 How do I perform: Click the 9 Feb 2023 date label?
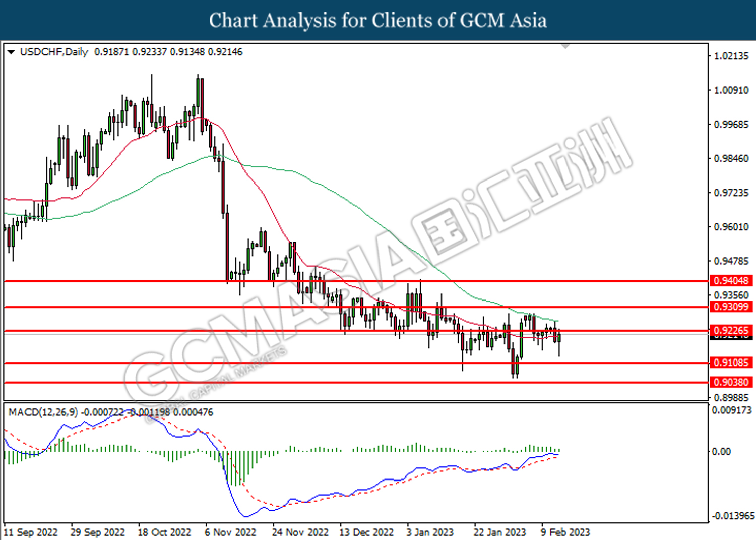(x=565, y=532)
